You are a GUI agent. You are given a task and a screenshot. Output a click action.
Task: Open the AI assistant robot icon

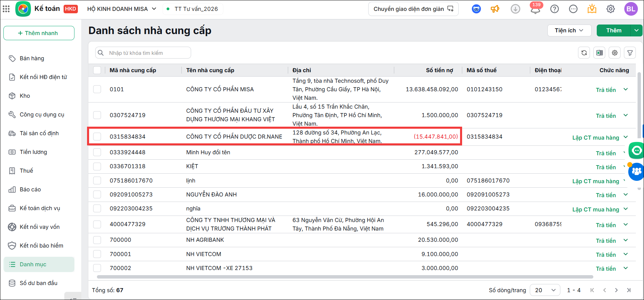click(476, 9)
